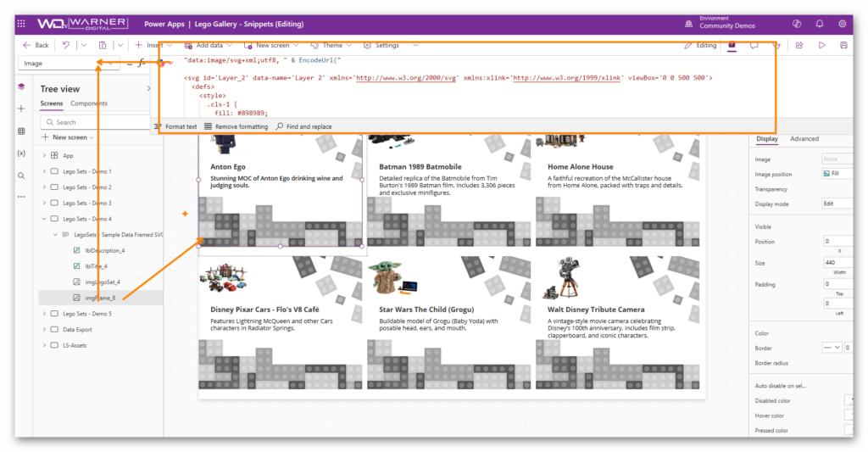This screenshot has height=452, width=868.
Task: Select Lego Sets - Demo 2 screen
Action: [x=87, y=187]
